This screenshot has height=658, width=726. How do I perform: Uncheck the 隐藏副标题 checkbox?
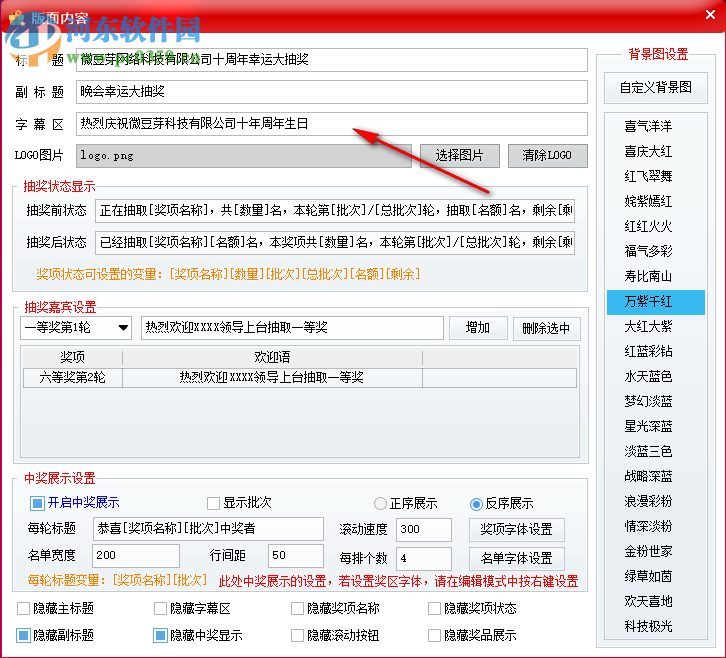(23, 635)
